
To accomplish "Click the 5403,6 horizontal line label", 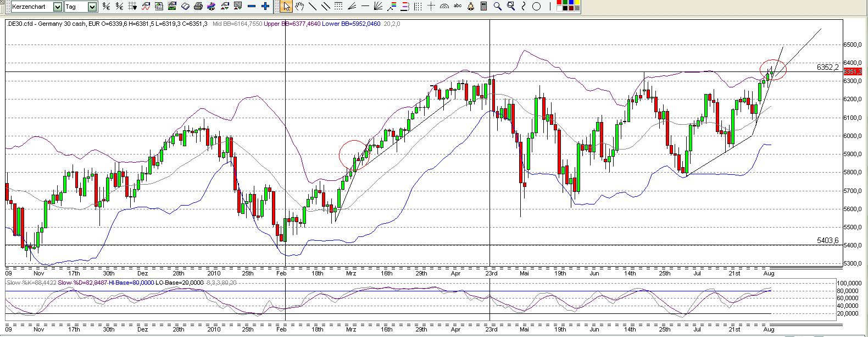I will [828, 240].
